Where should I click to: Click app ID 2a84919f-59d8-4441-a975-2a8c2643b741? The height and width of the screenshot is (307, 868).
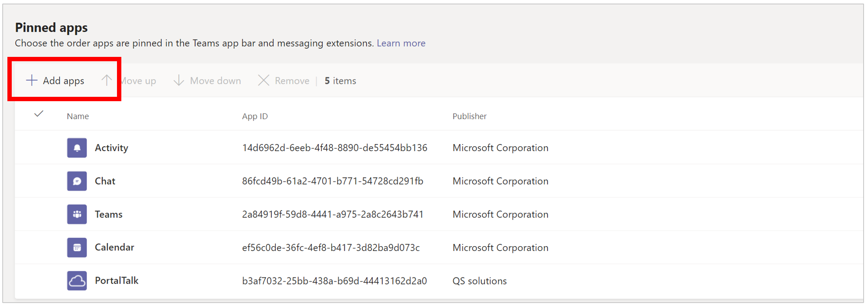click(333, 214)
